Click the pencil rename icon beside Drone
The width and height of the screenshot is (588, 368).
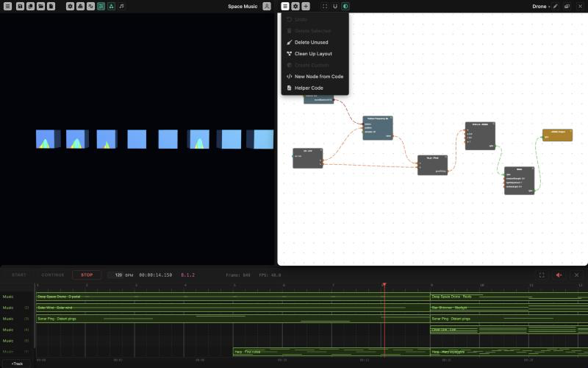(x=556, y=7)
